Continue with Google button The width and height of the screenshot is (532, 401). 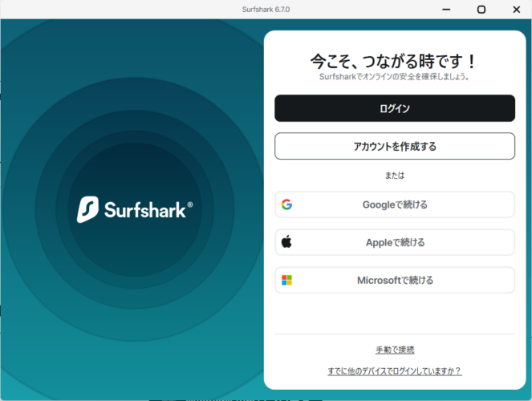coord(395,205)
